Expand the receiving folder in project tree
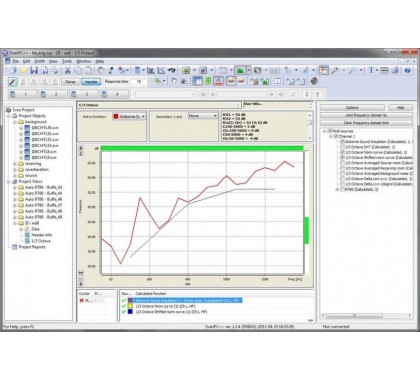Screen dimensions: 420x380 click(15, 164)
